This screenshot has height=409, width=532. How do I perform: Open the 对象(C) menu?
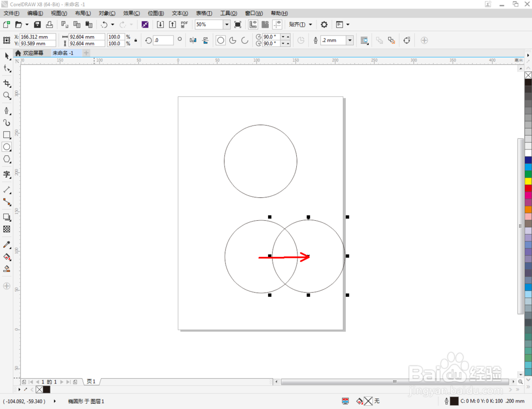(x=107, y=13)
